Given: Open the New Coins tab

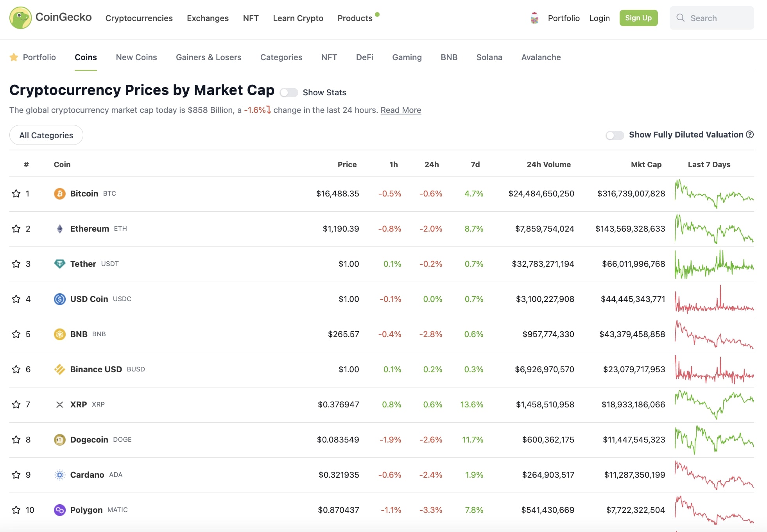Looking at the screenshot, I should point(136,57).
